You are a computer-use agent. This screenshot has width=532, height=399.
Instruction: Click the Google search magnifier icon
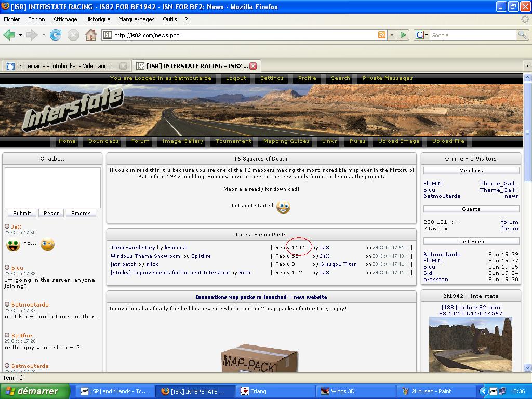pos(522,35)
